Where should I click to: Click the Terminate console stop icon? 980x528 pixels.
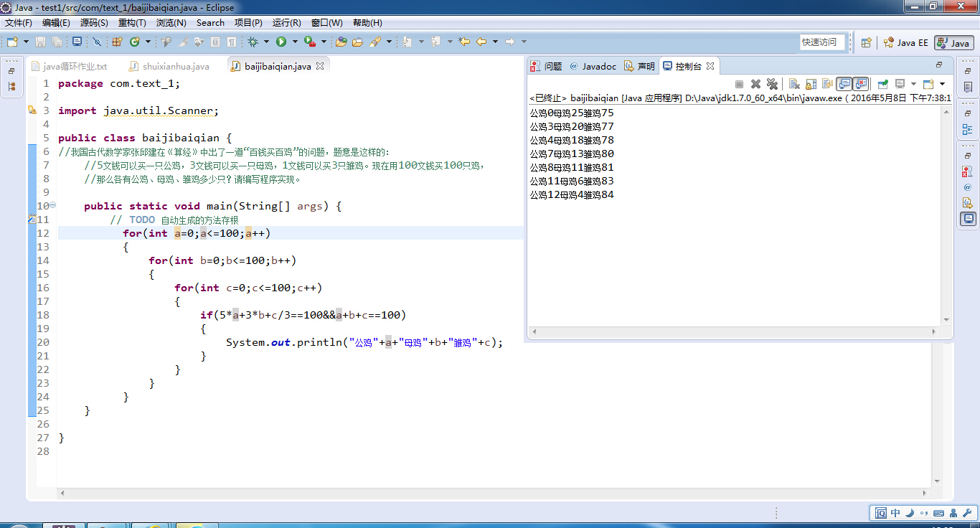coord(739,84)
